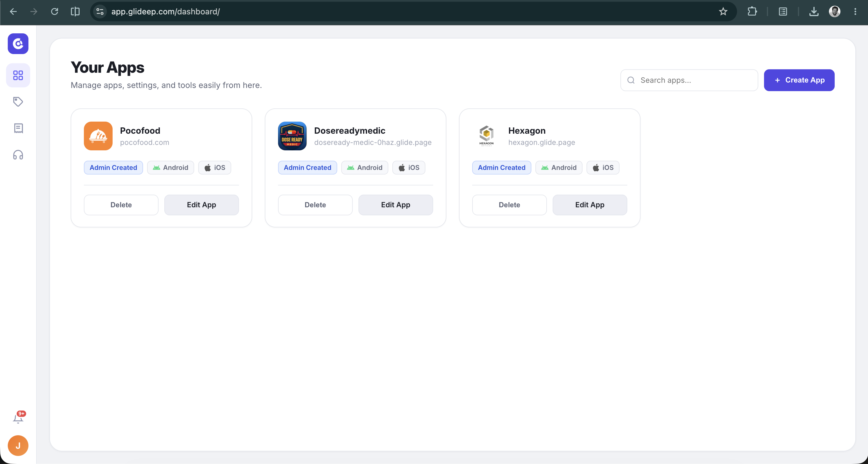Screen dimensions: 868x464
Task: Open the Chrome profile picture
Action: point(835,11)
